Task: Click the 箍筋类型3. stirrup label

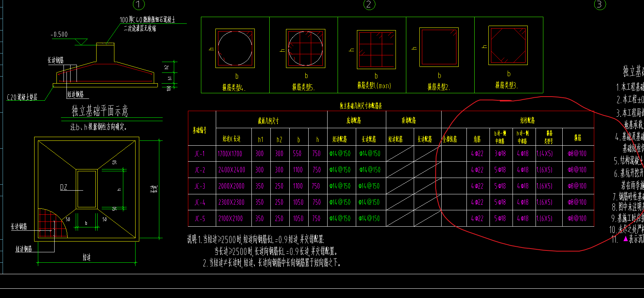Action: tap(507, 85)
